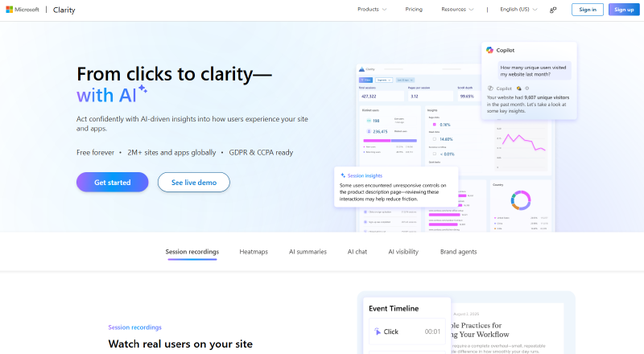Open the AI visibility tab
This screenshot has height=354, width=644.
coord(403,252)
